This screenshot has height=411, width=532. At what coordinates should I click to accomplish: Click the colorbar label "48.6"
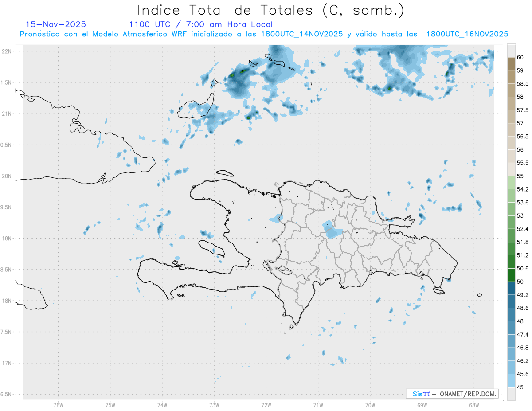click(x=522, y=308)
